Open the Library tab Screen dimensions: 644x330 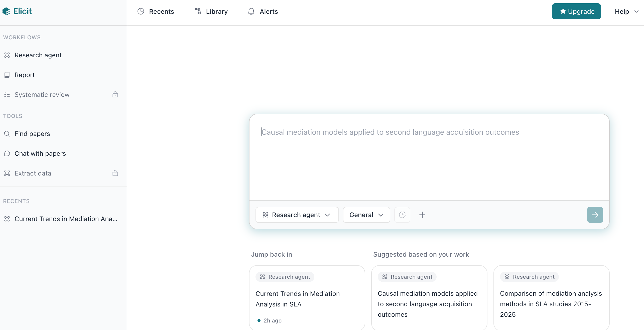211,12
